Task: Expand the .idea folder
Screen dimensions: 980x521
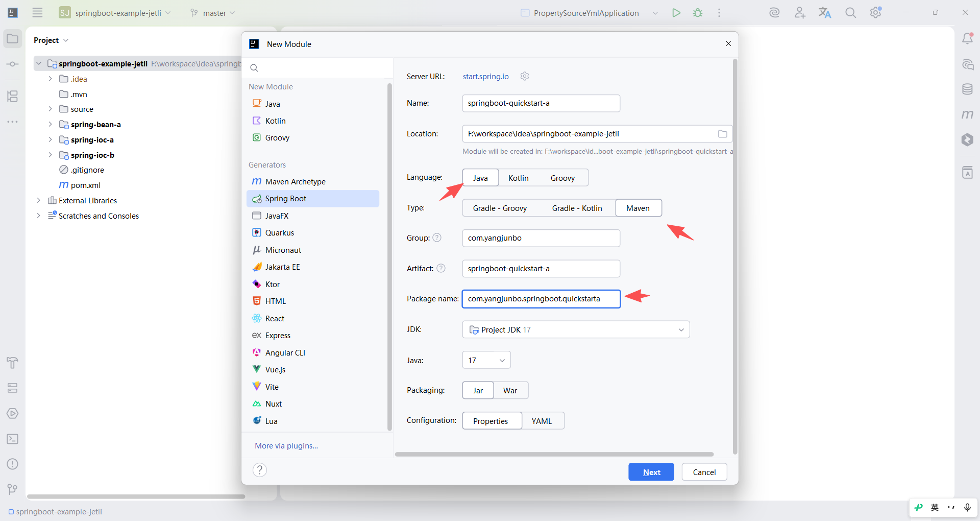Action: click(50, 79)
